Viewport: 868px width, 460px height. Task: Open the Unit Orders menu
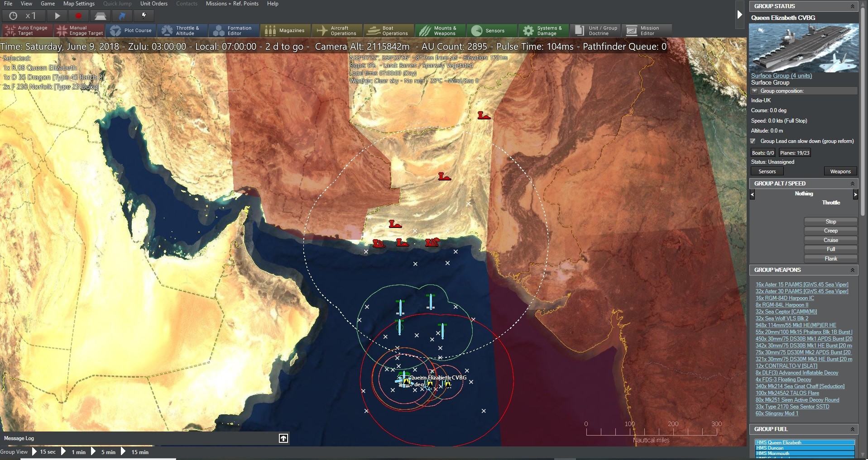(x=153, y=4)
